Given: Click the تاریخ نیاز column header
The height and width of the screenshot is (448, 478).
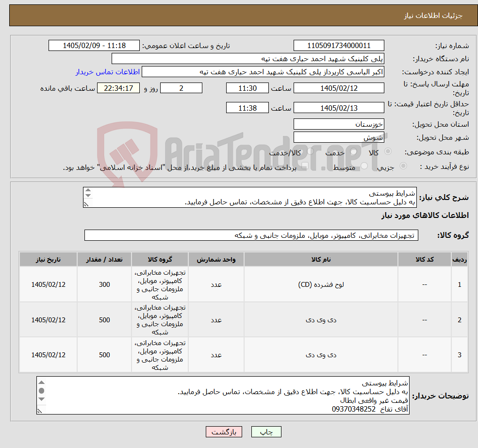Looking at the screenshot, I should [48, 259].
